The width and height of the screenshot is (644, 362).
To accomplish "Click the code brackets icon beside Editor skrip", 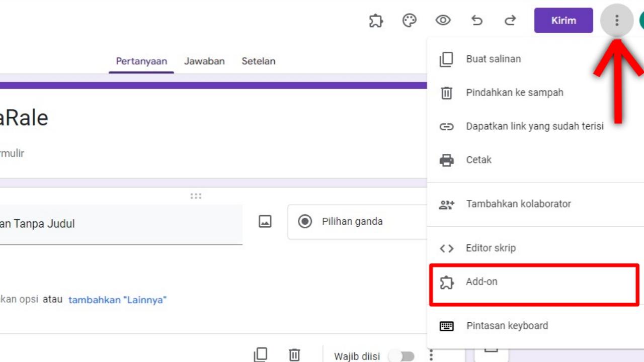I will click(446, 248).
